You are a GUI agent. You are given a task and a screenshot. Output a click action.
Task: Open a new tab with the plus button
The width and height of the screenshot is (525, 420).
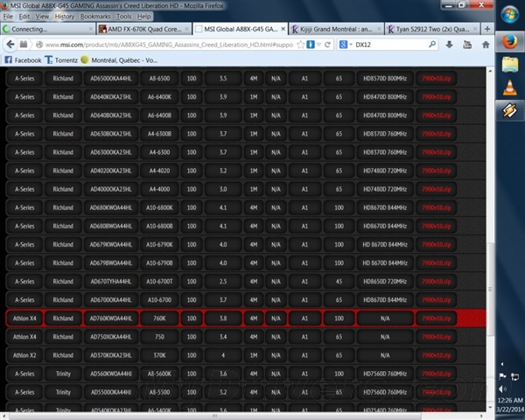487,29
